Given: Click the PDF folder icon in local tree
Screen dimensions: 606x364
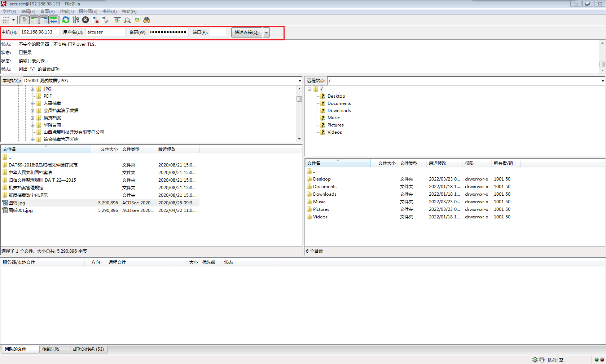Looking at the screenshot, I should click(x=39, y=96).
